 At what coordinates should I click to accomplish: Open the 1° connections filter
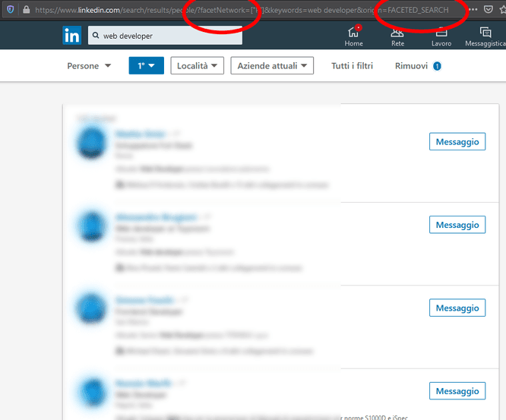146,65
